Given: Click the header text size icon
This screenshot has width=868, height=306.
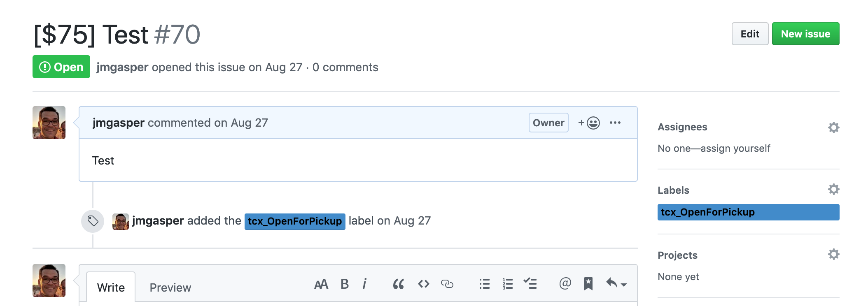Looking at the screenshot, I should (x=321, y=284).
